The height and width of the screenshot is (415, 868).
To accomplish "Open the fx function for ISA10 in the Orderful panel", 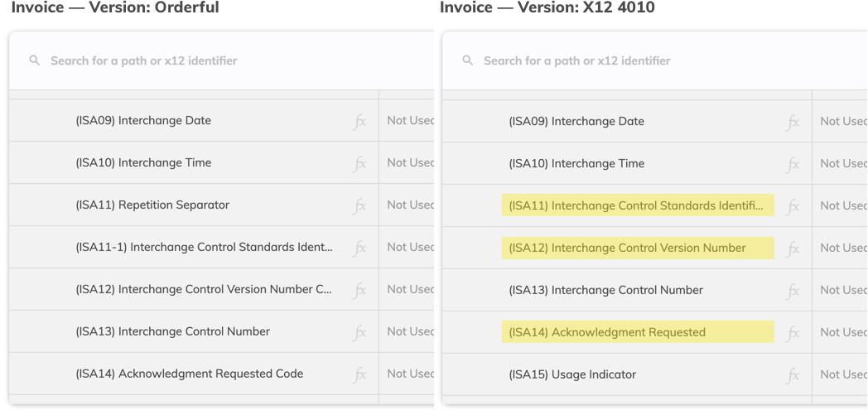I will [x=359, y=163].
